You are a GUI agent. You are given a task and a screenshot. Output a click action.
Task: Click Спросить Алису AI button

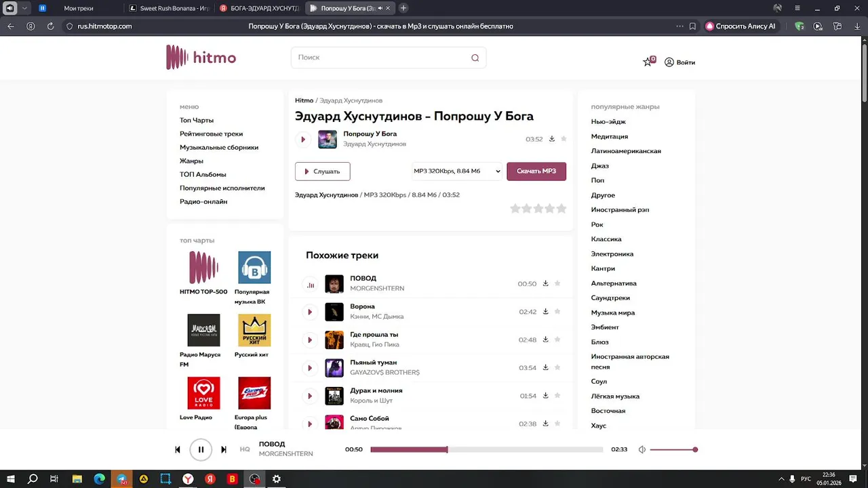pyautogui.click(x=741, y=26)
